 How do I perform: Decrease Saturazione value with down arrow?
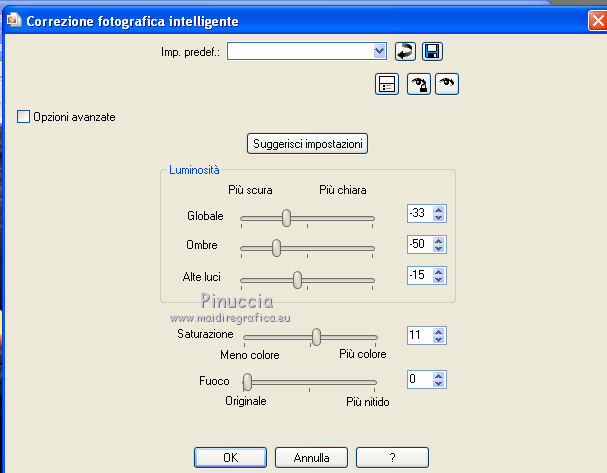pyautogui.click(x=439, y=341)
